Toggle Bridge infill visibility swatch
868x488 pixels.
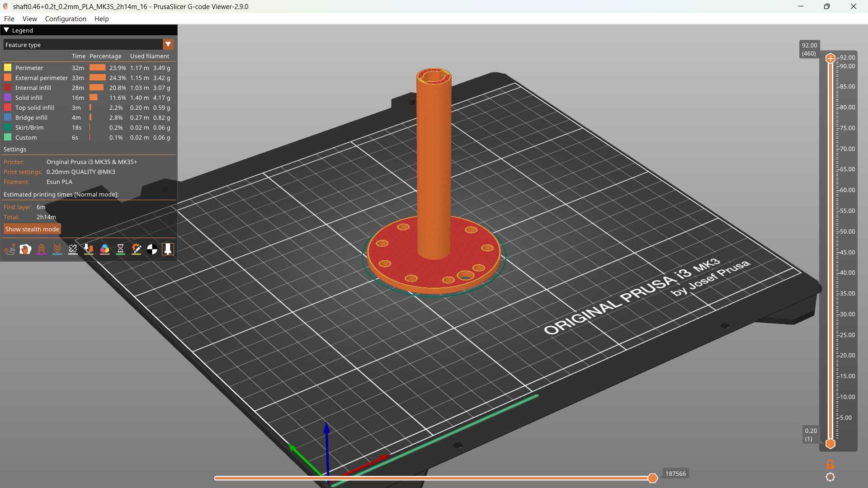click(8, 117)
